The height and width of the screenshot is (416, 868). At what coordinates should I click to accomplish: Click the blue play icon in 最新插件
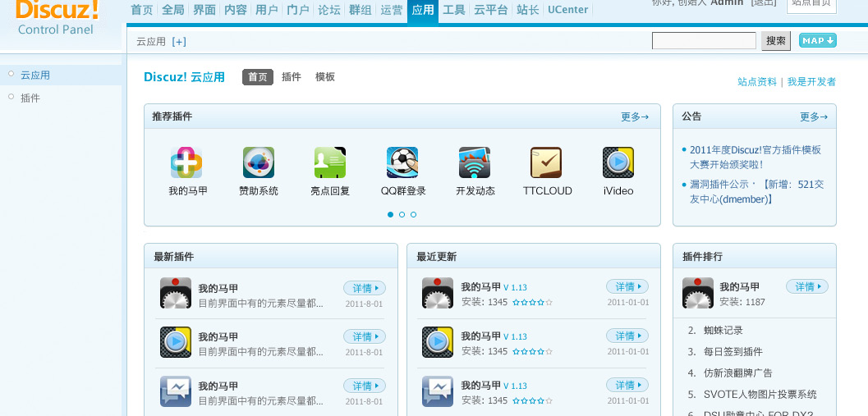[x=176, y=342]
